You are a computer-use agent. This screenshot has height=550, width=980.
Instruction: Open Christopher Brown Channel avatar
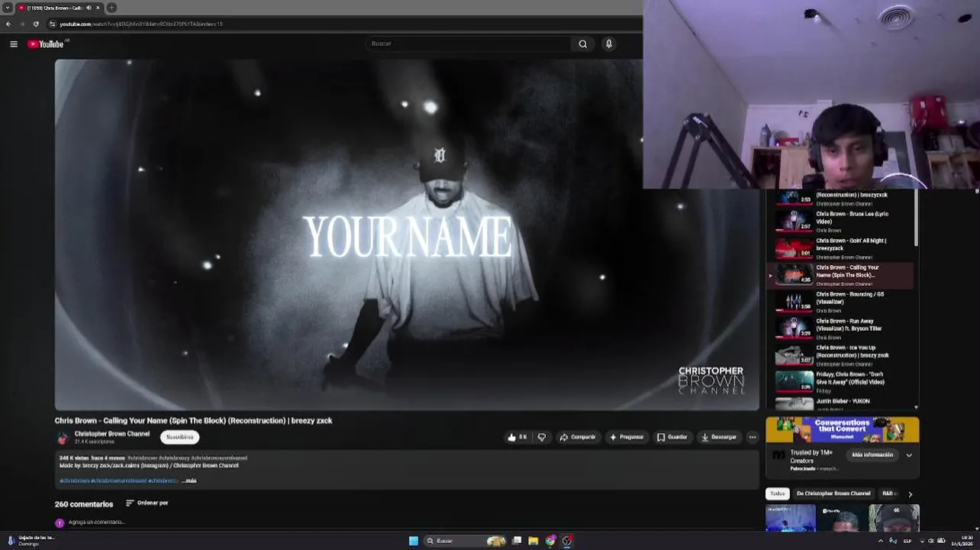click(63, 438)
